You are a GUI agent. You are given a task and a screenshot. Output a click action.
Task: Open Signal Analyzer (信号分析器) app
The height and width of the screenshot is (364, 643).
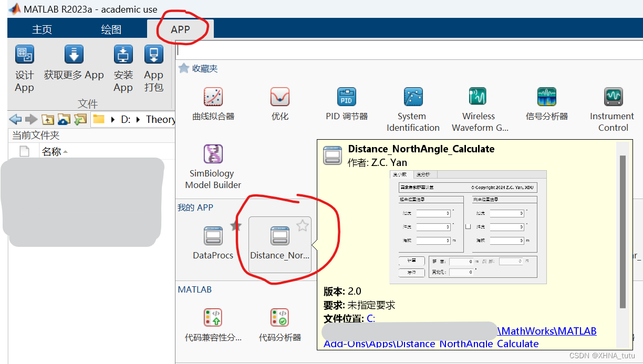pos(547,104)
